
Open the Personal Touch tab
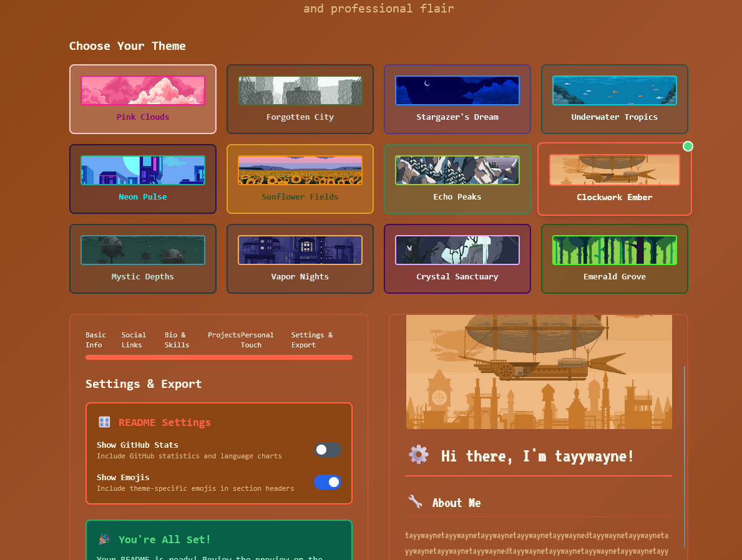(x=257, y=340)
